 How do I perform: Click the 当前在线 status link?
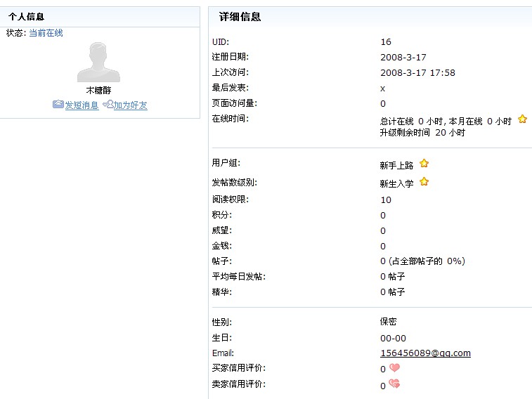click(x=46, y=33)
